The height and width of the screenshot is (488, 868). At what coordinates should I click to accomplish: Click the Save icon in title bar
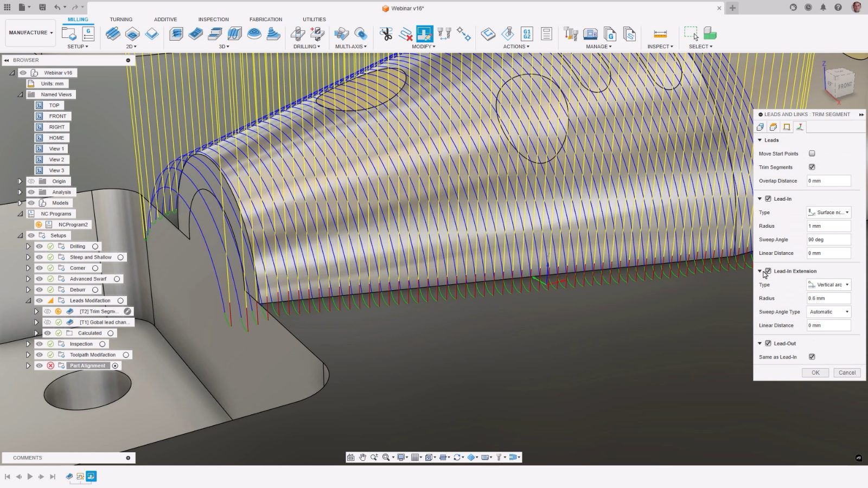pos(42,8)
